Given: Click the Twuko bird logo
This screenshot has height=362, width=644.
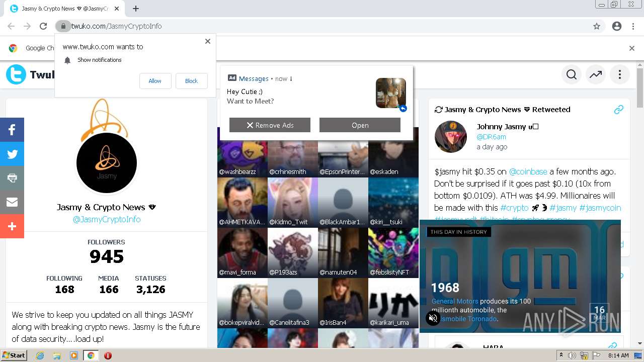Looking at the screenshot, I should 16,74.
